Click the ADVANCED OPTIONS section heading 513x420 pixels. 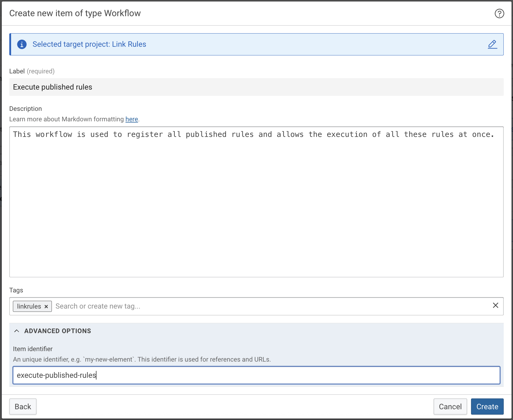pyautogui.click(x=58, y=331)
